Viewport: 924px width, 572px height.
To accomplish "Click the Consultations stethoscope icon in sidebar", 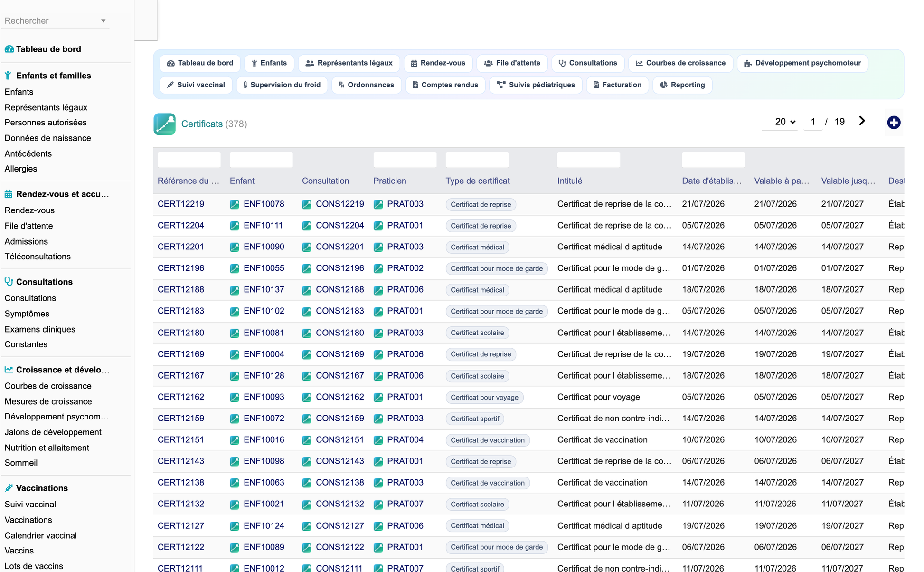I will click(x=9, y=282).
